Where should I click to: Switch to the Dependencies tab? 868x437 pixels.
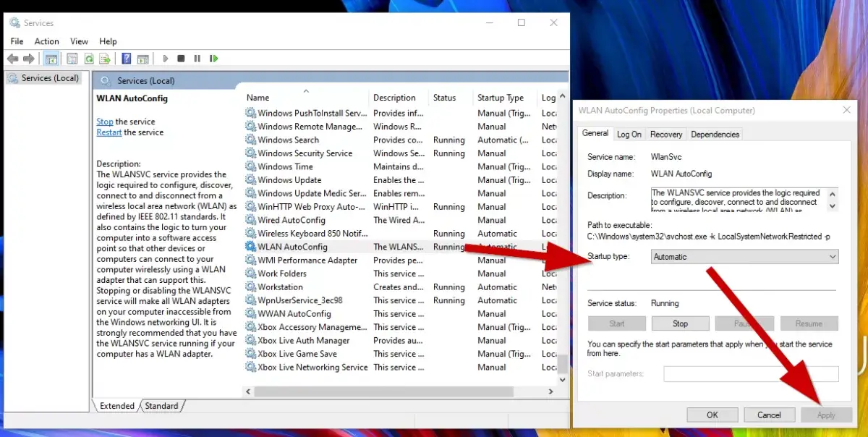click(715, 135)
